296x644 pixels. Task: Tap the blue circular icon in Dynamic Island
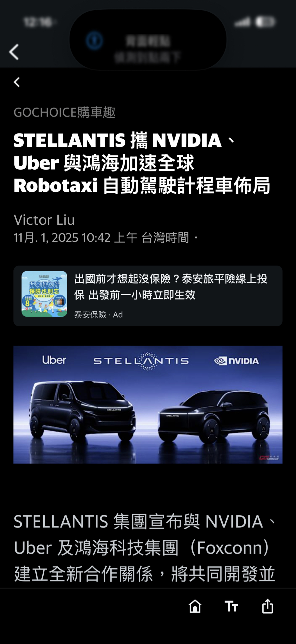94,41
